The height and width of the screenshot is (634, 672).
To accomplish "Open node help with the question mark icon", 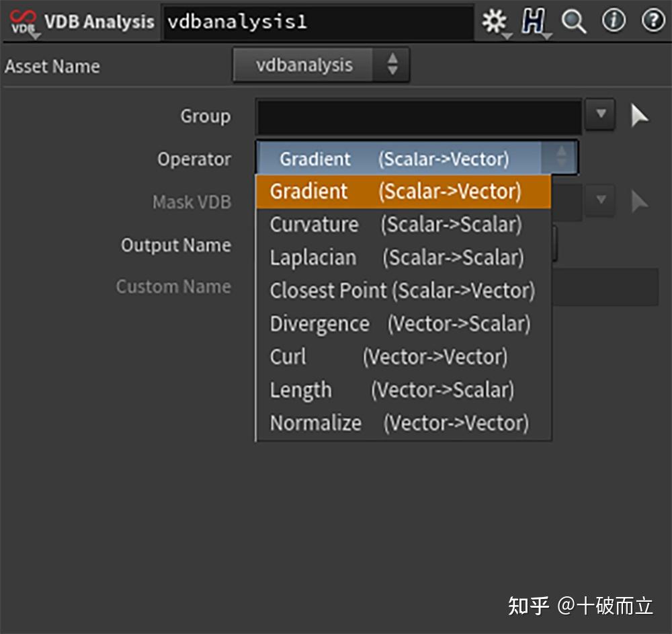I will click(x=651, y=20).
